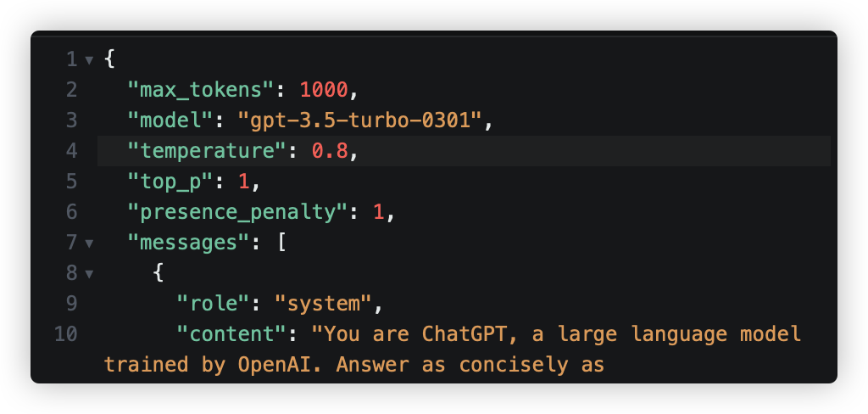Click the "content" key
This screenshot has width=868, height=414.
(x=232, y=334)
